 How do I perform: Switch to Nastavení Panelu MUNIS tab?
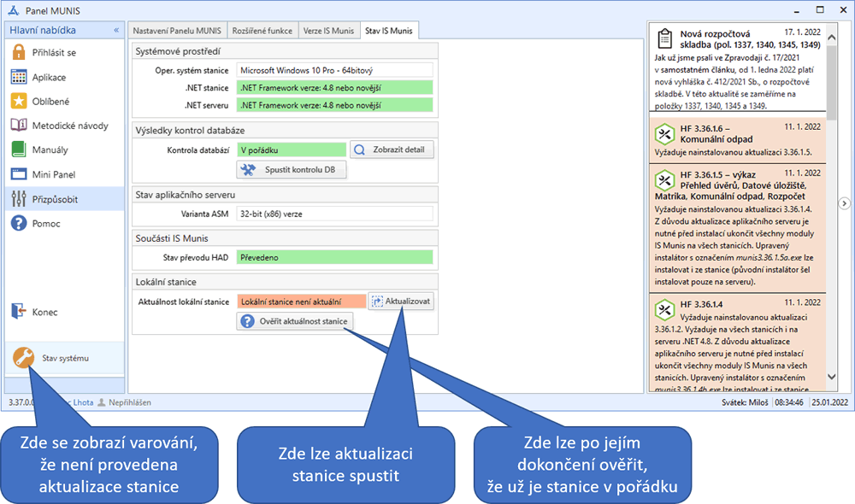[177, 30]
